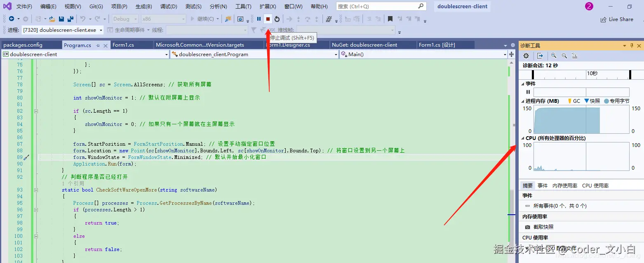The image size is (644, 263).
Task: Open the Git(G) menu
Action: [x=96, y=7]
